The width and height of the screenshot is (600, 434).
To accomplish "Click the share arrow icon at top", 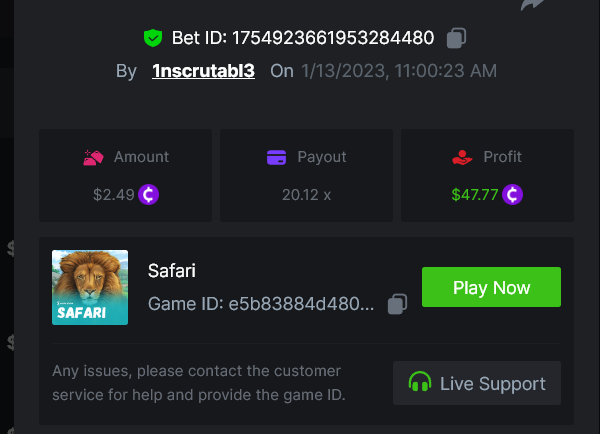I will (x=535, y=5).
